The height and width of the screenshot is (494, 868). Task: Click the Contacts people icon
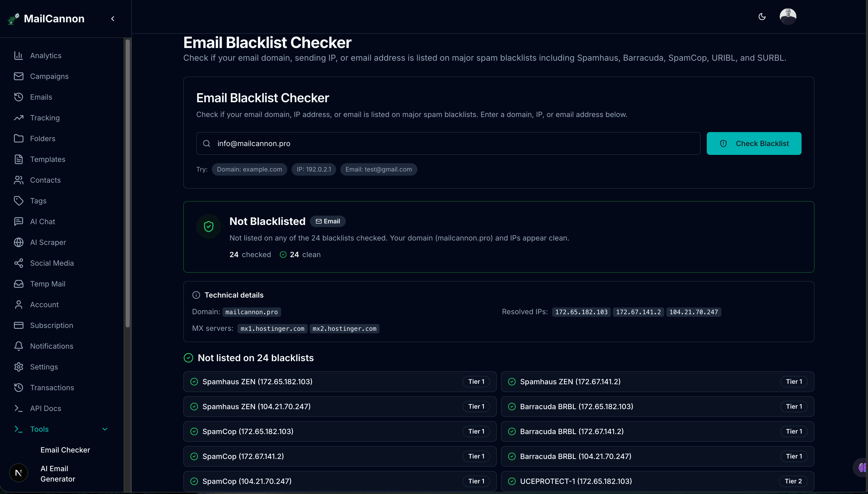point(19,180)
